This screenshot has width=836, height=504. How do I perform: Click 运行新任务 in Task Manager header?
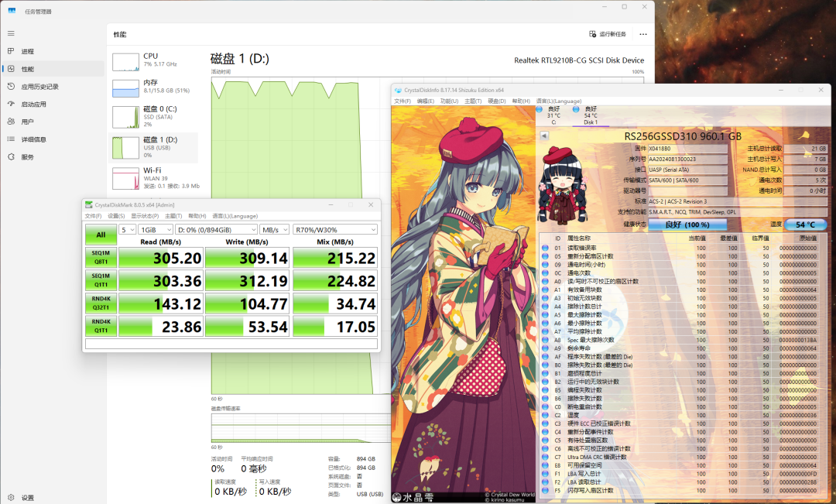tap(608, 34)
